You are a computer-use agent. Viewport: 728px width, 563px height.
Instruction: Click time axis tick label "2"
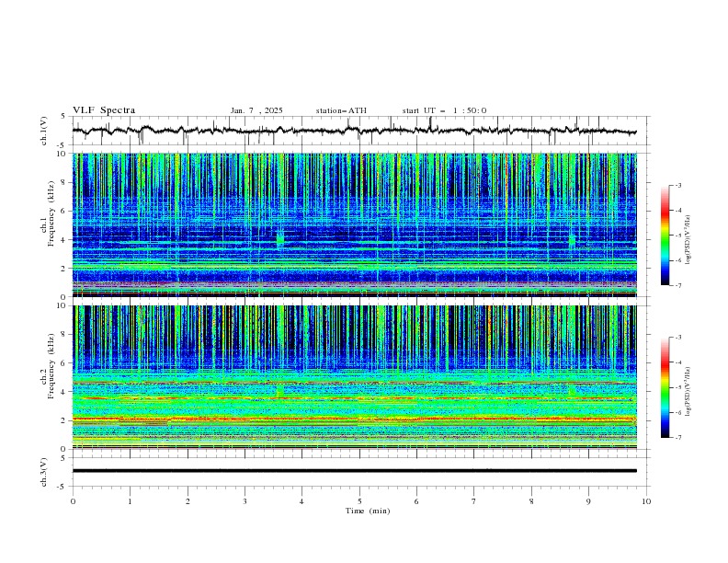tap(188, 501)
